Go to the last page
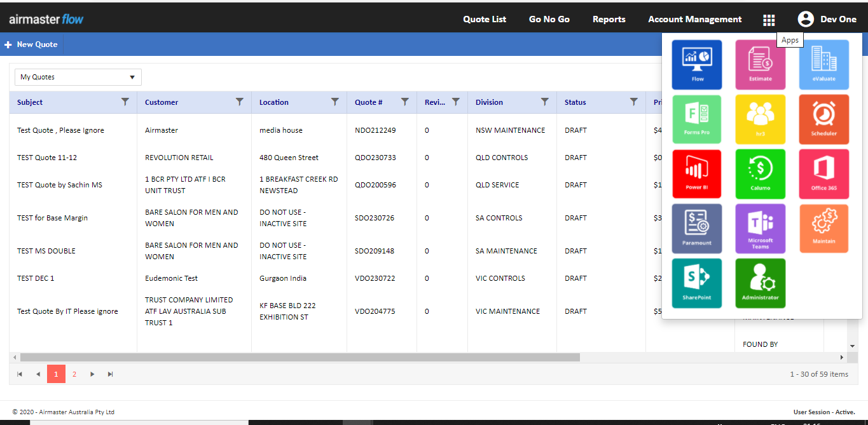The height and width of the screenshot is (425, 868). (111, 374)
